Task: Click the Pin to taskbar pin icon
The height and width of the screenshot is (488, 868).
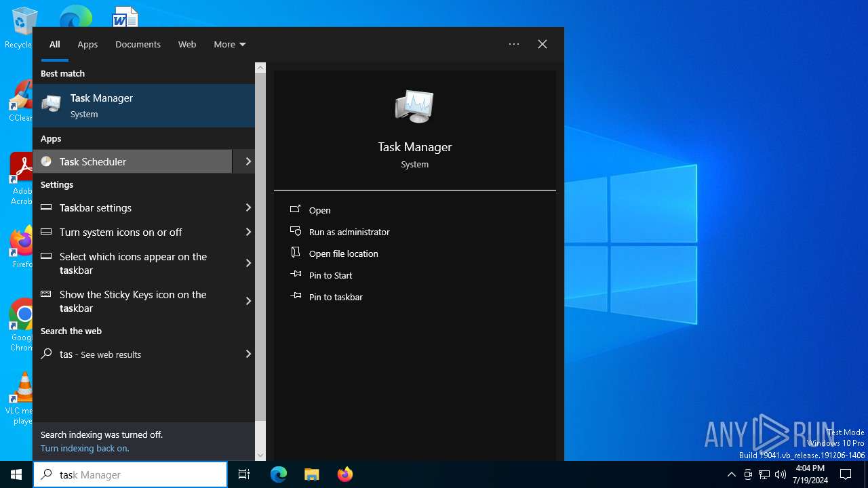Action: pos(296,296)
